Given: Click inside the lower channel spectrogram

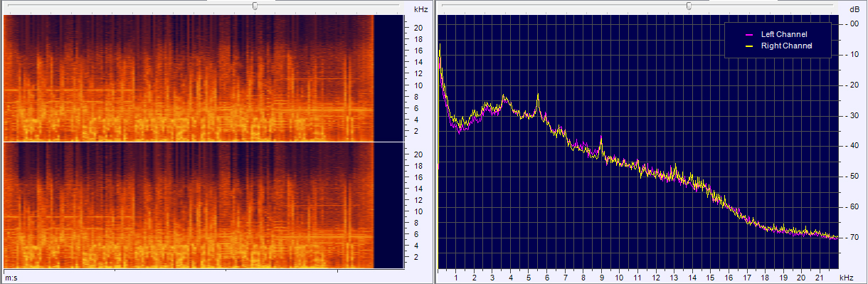Looking at the screenshot, I should coord(189,206).
